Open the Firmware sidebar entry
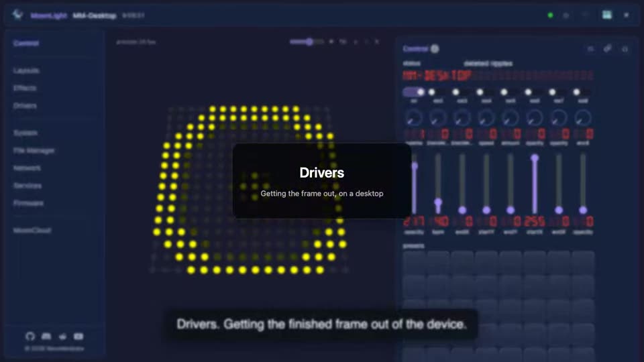644x362 pixels. (28, 203)
